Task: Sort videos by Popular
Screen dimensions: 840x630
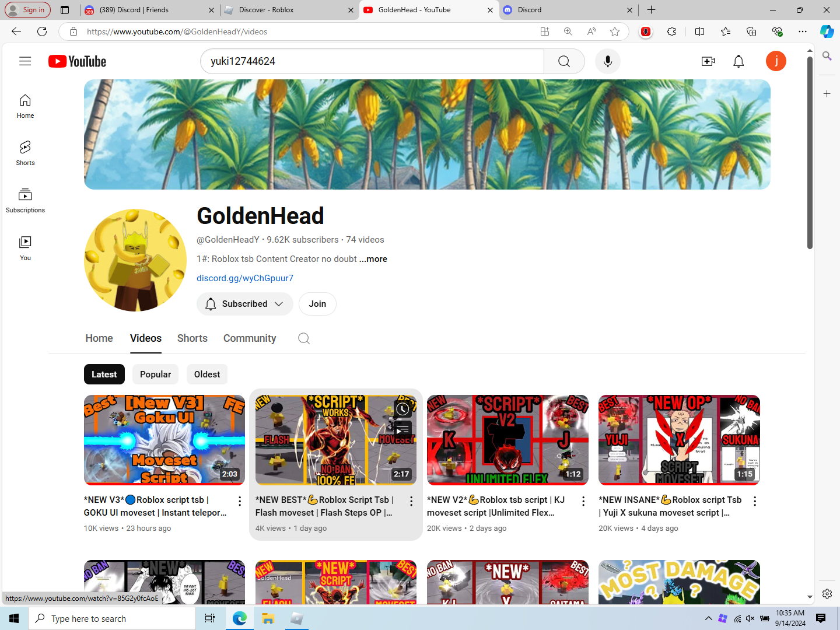Action: [x=156, y=374]
